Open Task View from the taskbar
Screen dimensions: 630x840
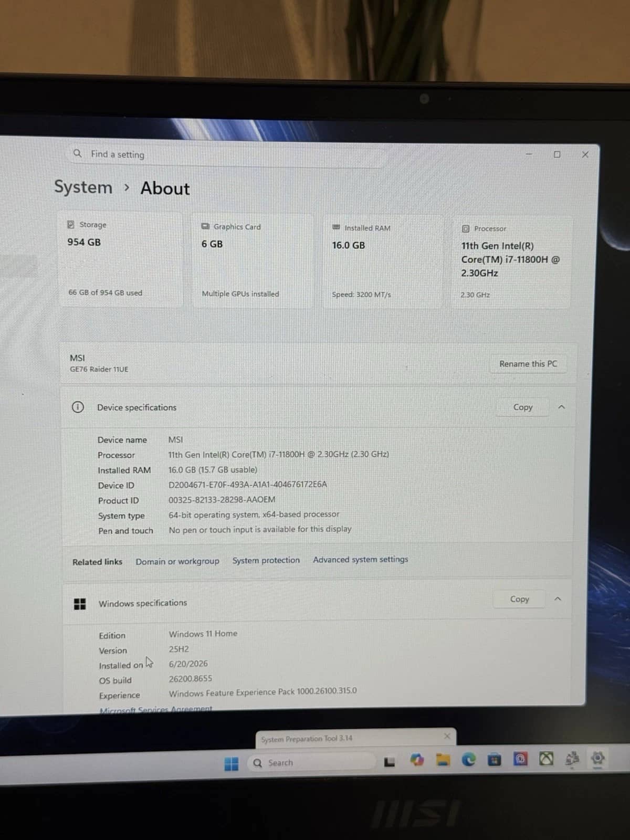[390, 761]
